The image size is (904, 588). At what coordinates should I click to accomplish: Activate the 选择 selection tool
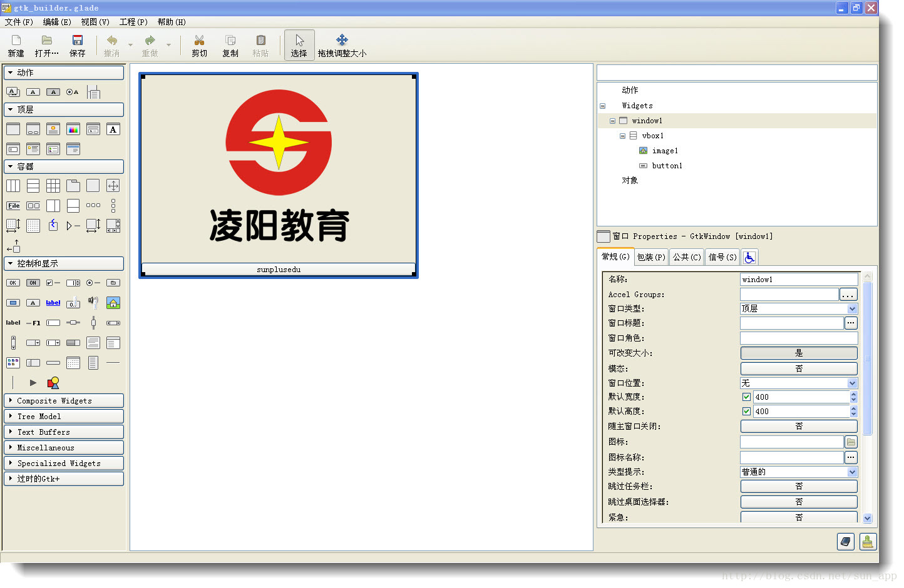click(x=299, y=46)
